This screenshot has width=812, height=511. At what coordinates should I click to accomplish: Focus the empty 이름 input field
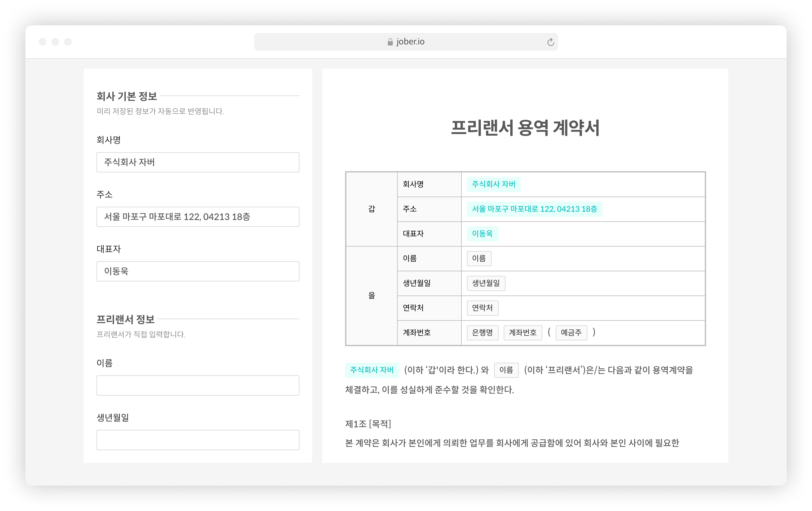[198, 385]
